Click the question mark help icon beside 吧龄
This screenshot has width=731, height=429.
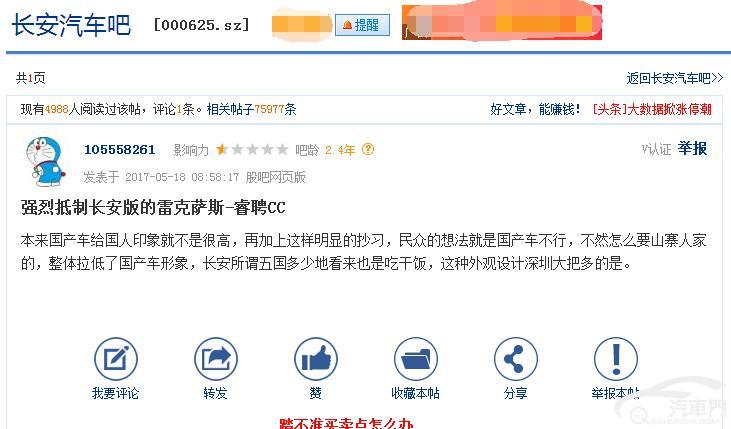(x=368, y=149)
